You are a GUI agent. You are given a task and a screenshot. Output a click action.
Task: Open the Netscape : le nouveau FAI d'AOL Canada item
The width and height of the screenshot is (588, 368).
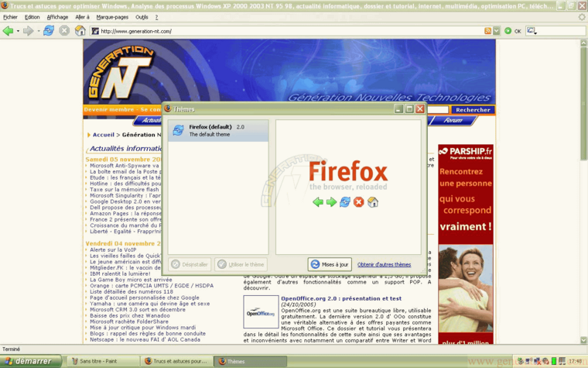[x=145, y=340]
